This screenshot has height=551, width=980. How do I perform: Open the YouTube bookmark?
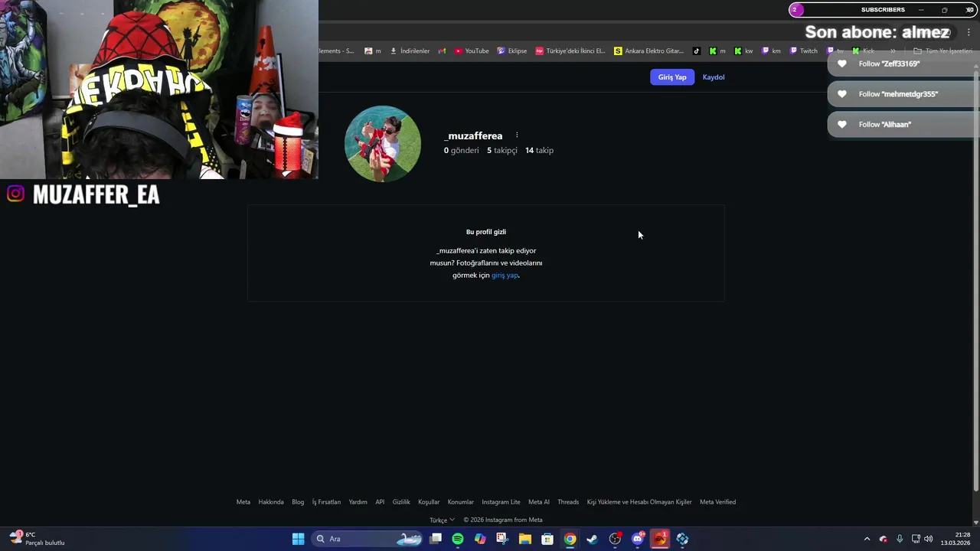472,51
